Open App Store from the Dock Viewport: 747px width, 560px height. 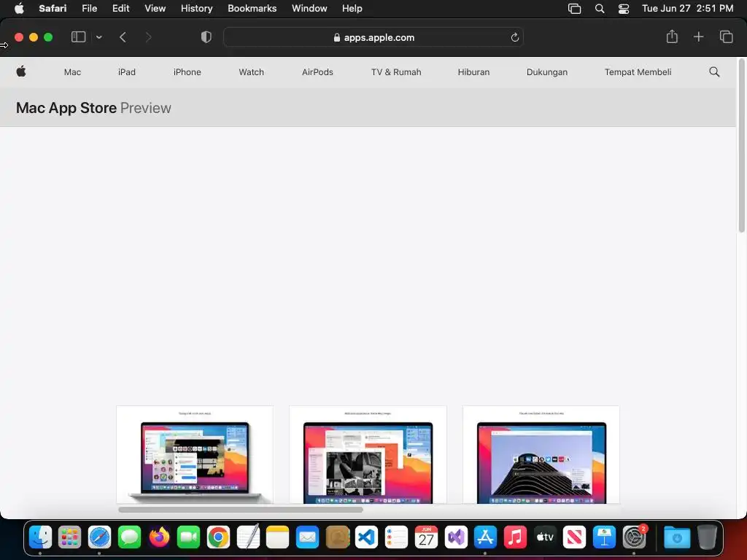485,537
